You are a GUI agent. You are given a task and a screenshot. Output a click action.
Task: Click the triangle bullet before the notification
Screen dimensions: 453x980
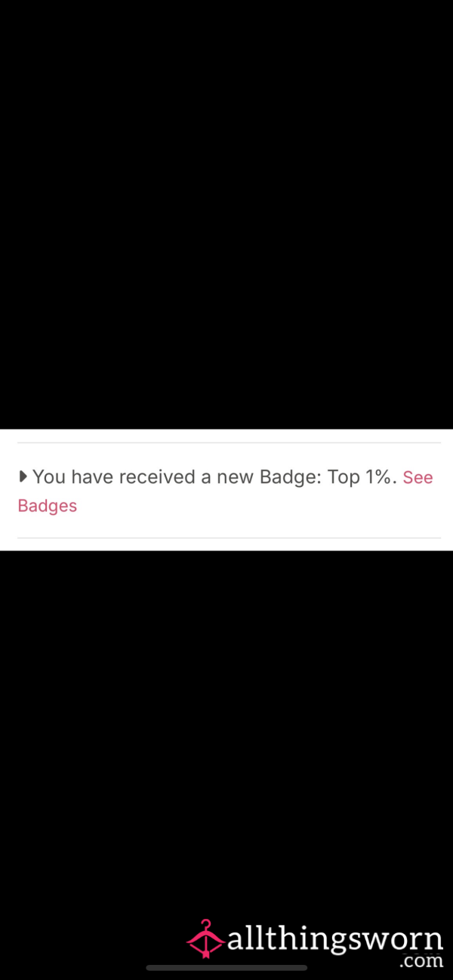[x=23, y=476]
